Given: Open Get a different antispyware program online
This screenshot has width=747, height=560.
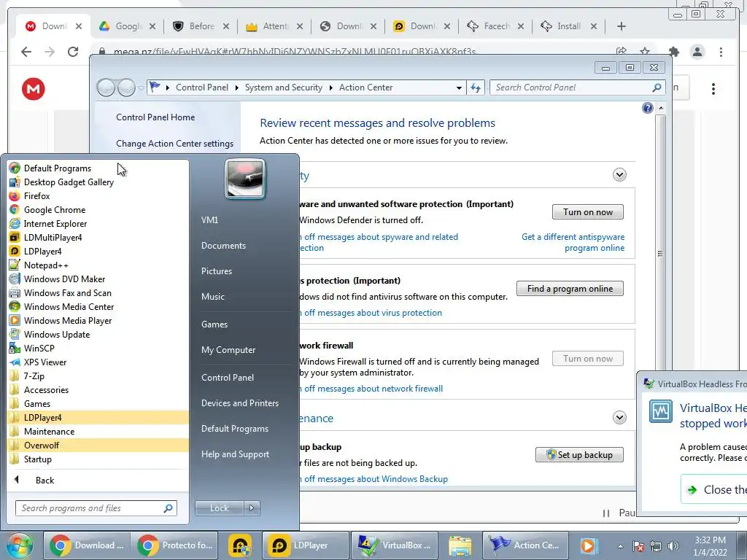Looking at the screenshot, I should (573, 242).
